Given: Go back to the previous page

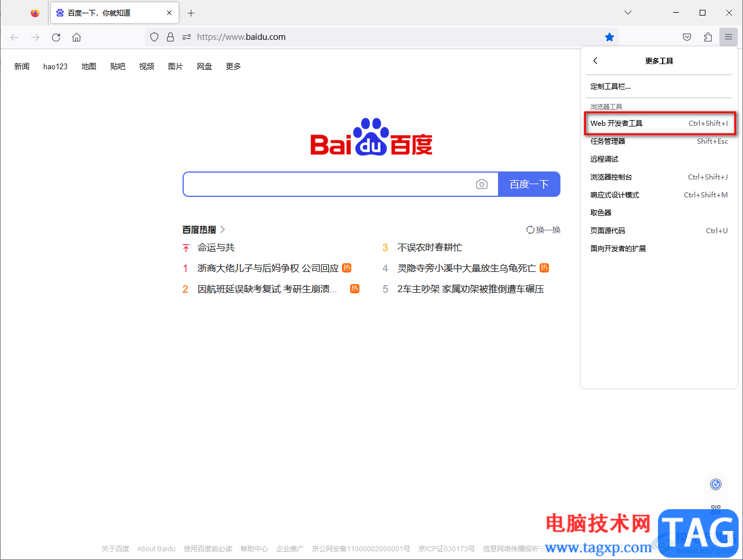Looking at the screenshot, I should pyautogui.click(x=14, y=37).
